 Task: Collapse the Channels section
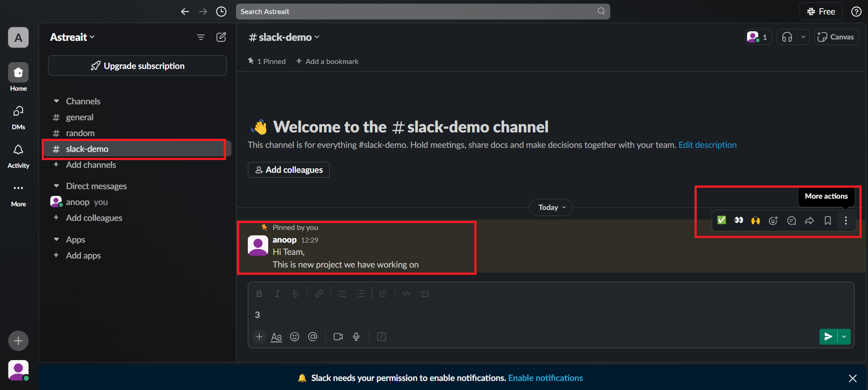57,101
